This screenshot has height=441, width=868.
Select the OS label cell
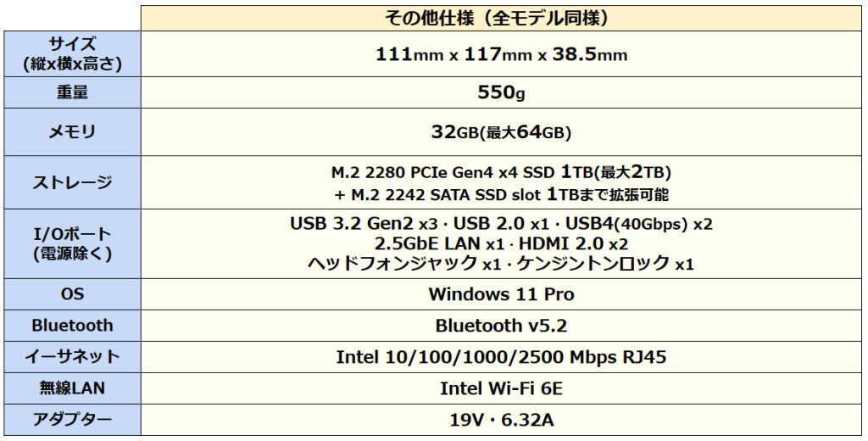click(72, 294)
